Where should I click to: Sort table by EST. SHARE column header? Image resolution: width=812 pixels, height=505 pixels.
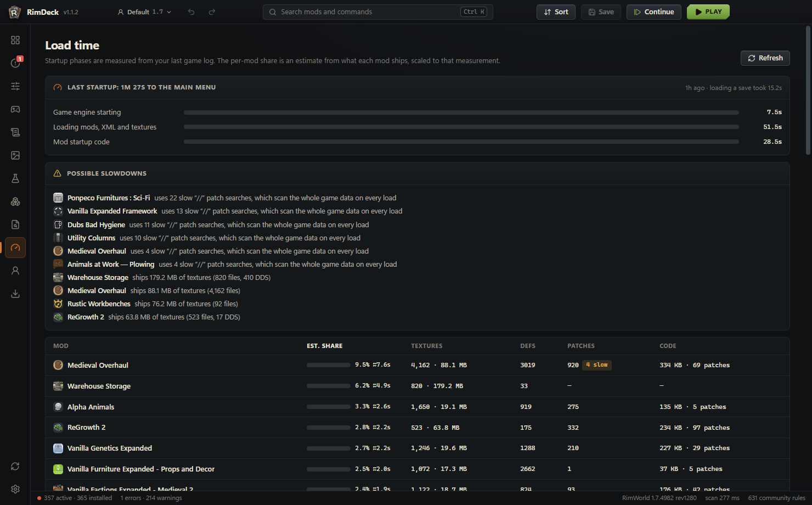[325, 346]
